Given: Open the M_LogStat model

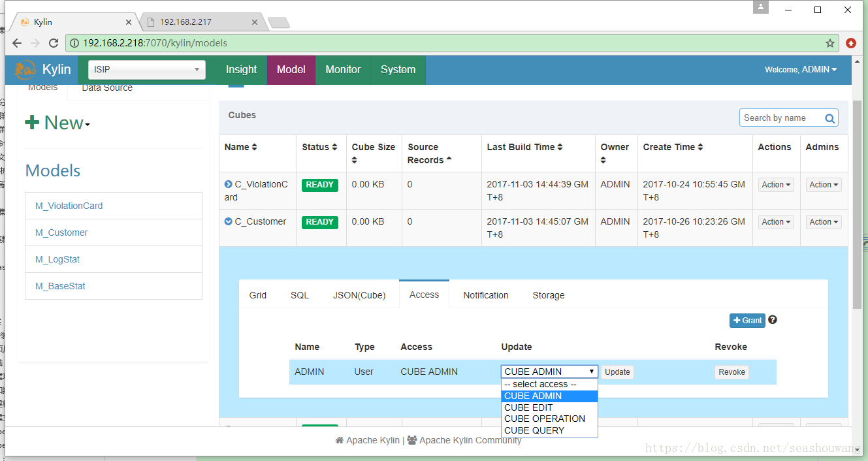Looking at the screenshot, I should 57,259.
